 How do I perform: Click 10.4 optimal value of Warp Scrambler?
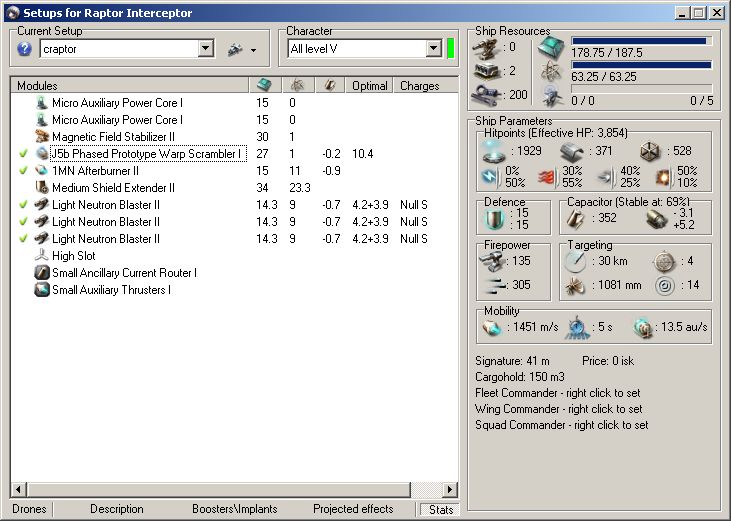click(x=363, y=154)
